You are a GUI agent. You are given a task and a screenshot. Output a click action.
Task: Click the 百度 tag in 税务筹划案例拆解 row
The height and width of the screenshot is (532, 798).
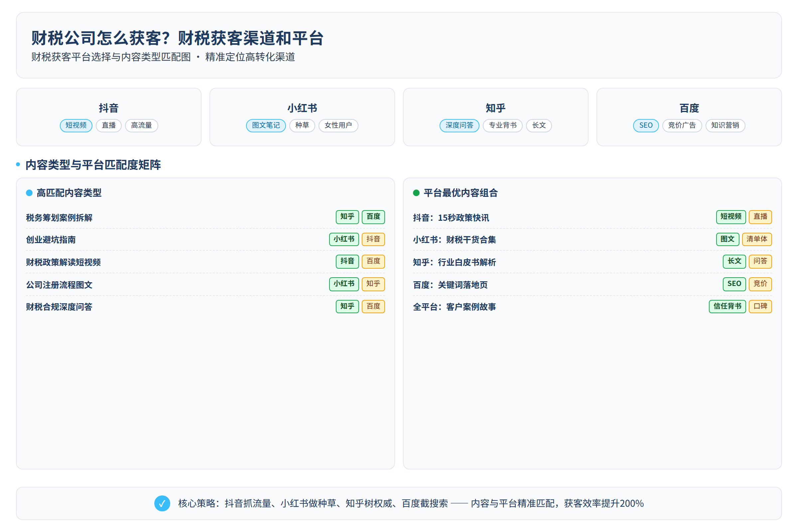[373, 217]
